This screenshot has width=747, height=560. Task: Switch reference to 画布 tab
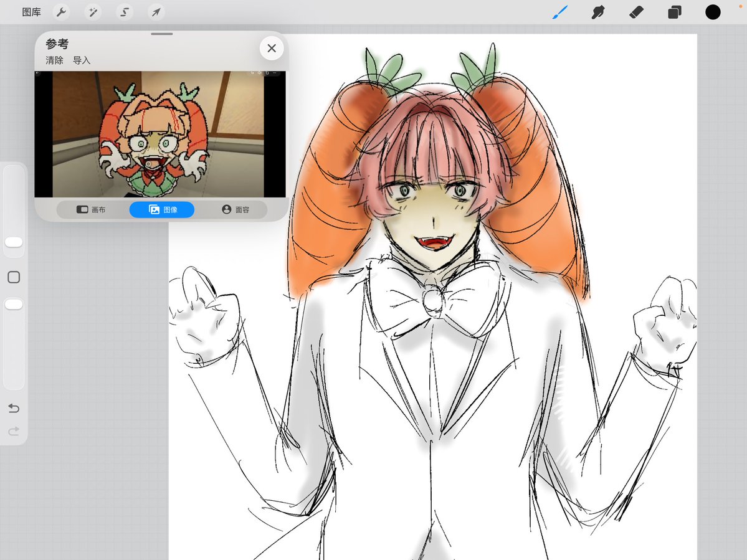[92, 209]
